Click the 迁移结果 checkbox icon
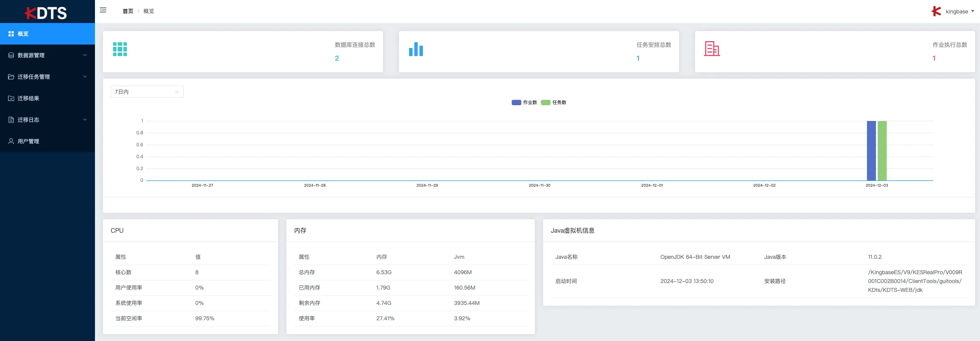The width and height of the screenshot is (980, 341). [11, 98]
